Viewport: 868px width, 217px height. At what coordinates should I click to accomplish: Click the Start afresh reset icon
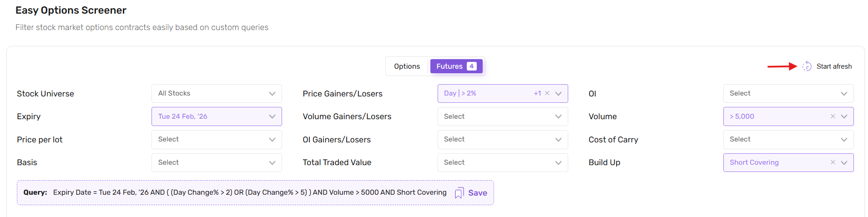point(807,66)
